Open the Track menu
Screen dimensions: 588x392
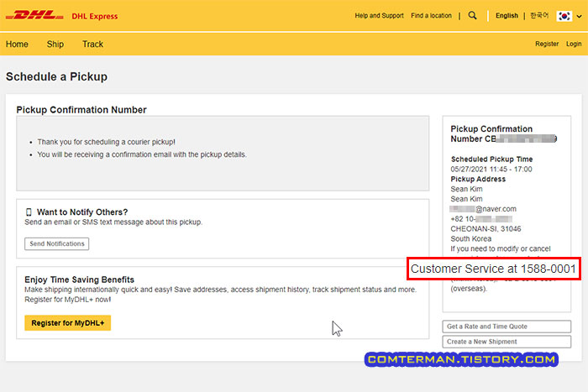92,44
